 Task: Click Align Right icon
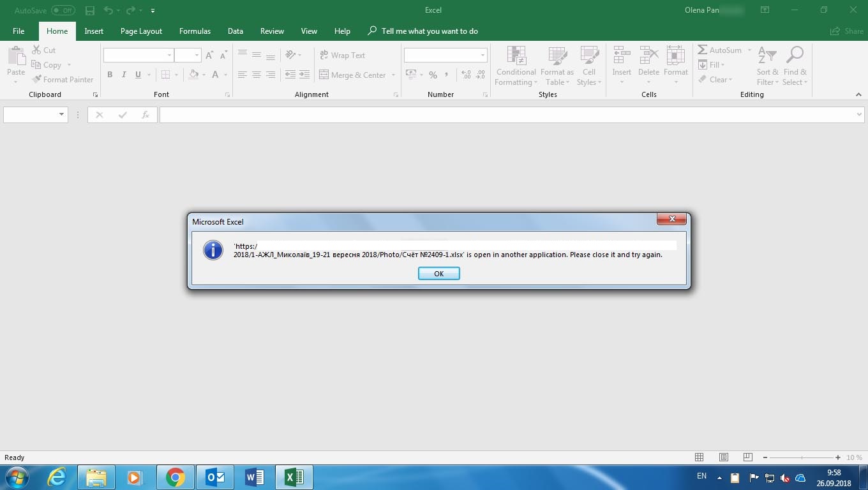pos(271,75)
